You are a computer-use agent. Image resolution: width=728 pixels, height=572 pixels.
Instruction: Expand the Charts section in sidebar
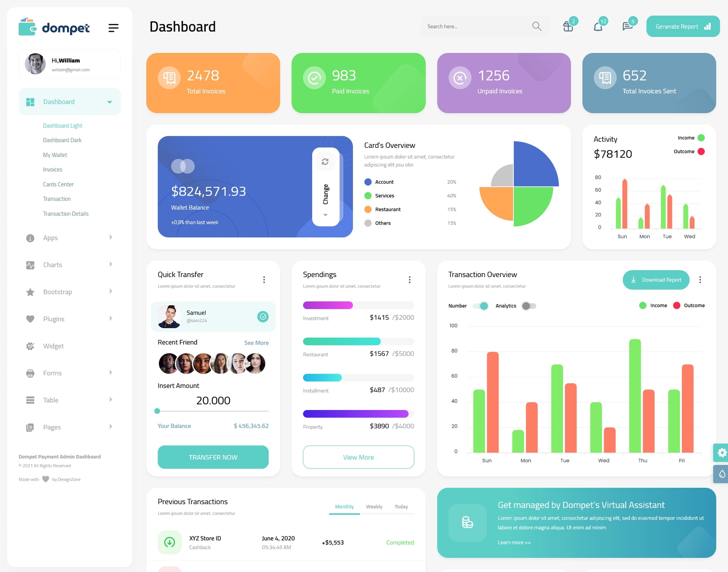click(x=67, y=264)
